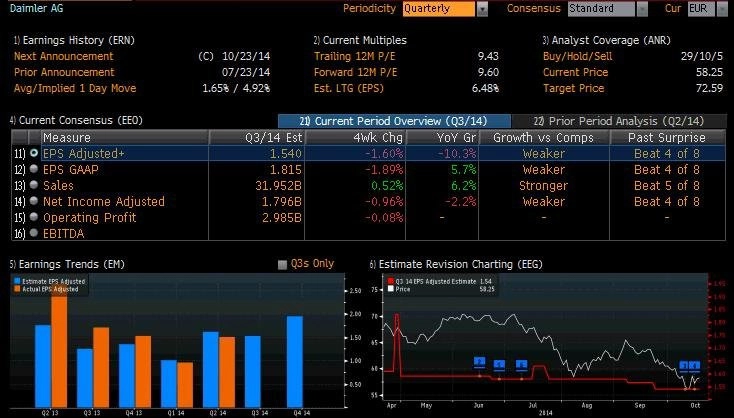This screenshot has height=418, width=734.
Task: Click the white Price legend swatch
Action: click(x=391, y=289)
